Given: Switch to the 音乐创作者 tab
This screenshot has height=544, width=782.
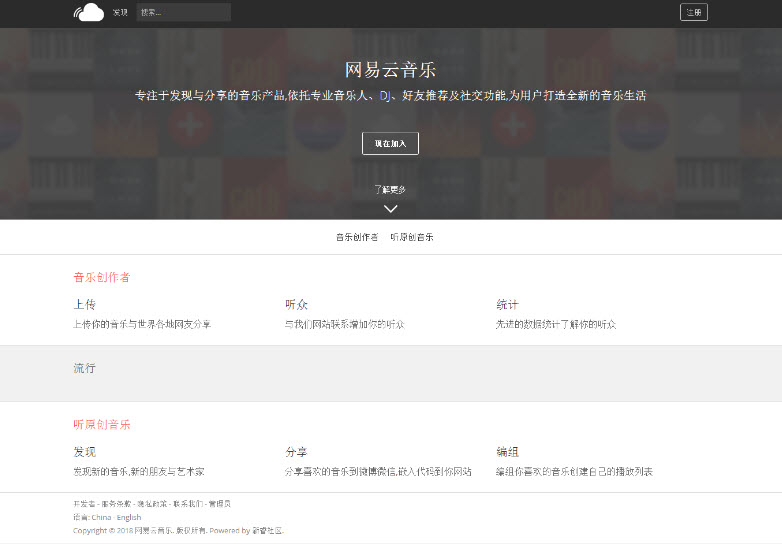Looking at the screenshot, I should (x=357, y=237).
